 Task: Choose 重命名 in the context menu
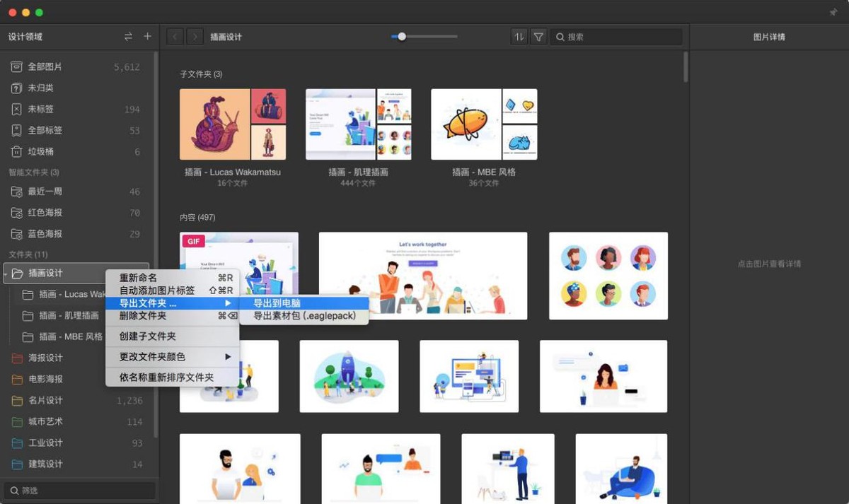tap(137, 278)
